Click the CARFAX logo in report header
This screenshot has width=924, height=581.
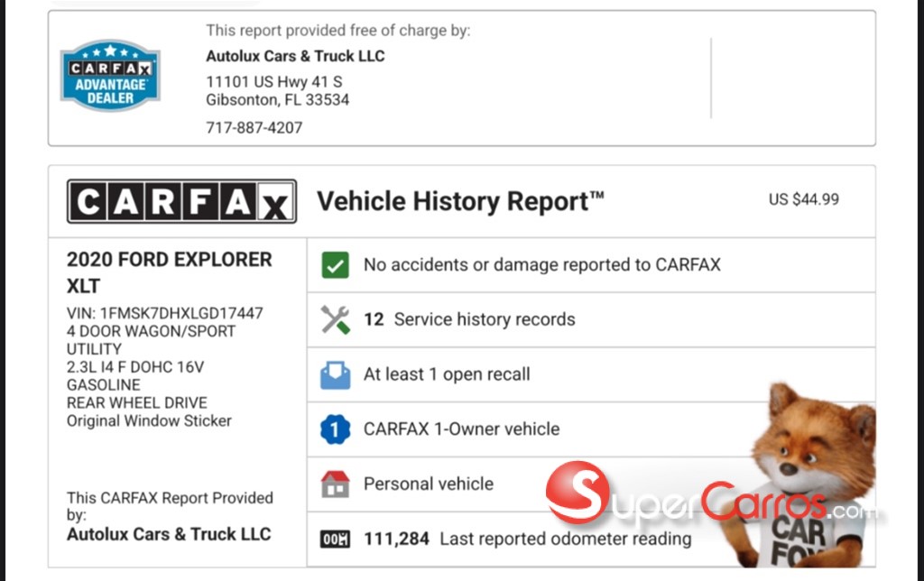[x=181, y=201]
